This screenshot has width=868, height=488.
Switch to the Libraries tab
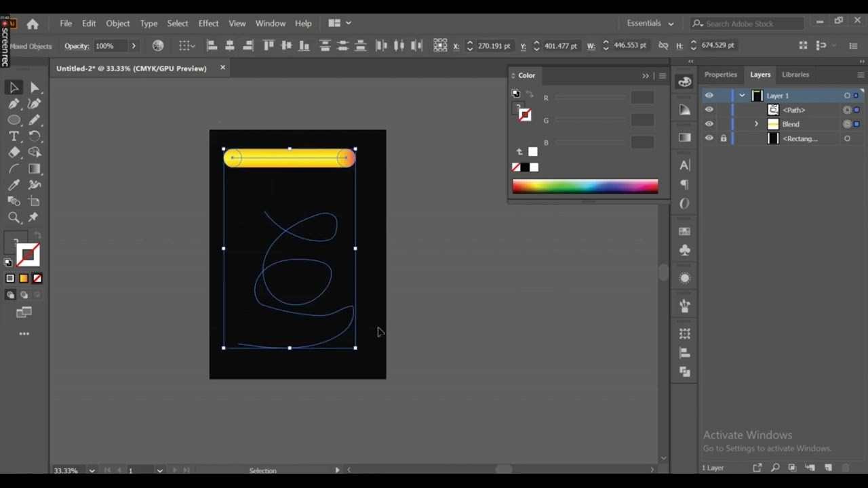(795, 75)
